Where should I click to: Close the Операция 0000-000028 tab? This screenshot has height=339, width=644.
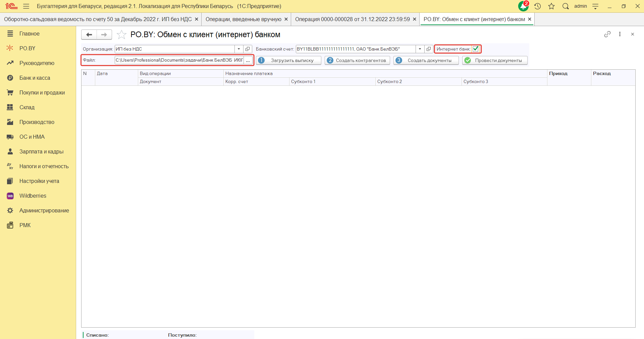tap(415, 19)
